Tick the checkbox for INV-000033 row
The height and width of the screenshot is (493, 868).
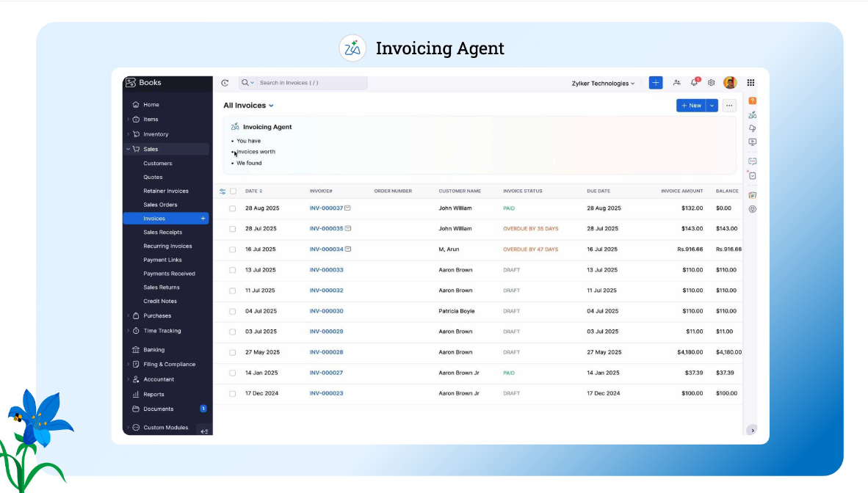pos(233,270)
